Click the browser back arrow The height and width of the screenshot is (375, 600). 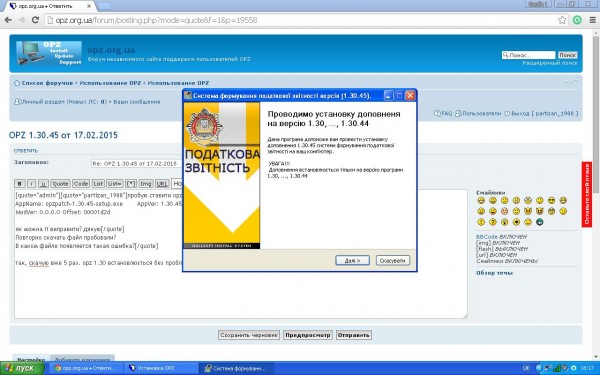8,20
